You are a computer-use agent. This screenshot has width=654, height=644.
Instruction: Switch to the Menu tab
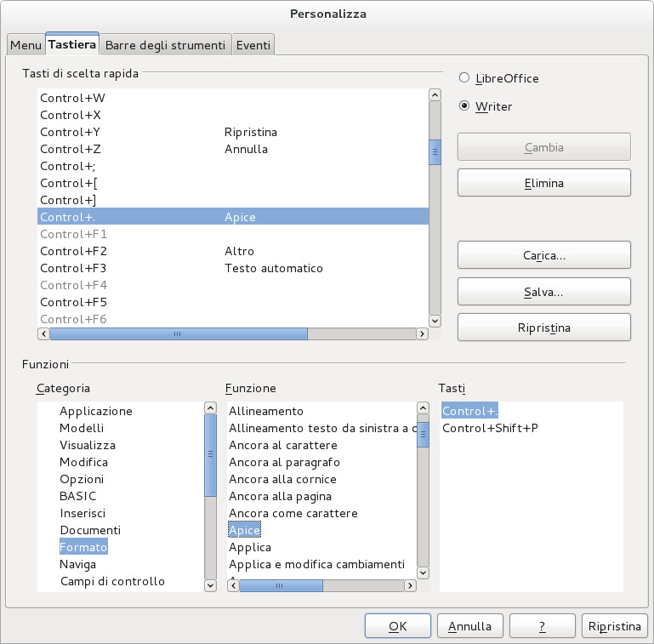coord(26,44)
